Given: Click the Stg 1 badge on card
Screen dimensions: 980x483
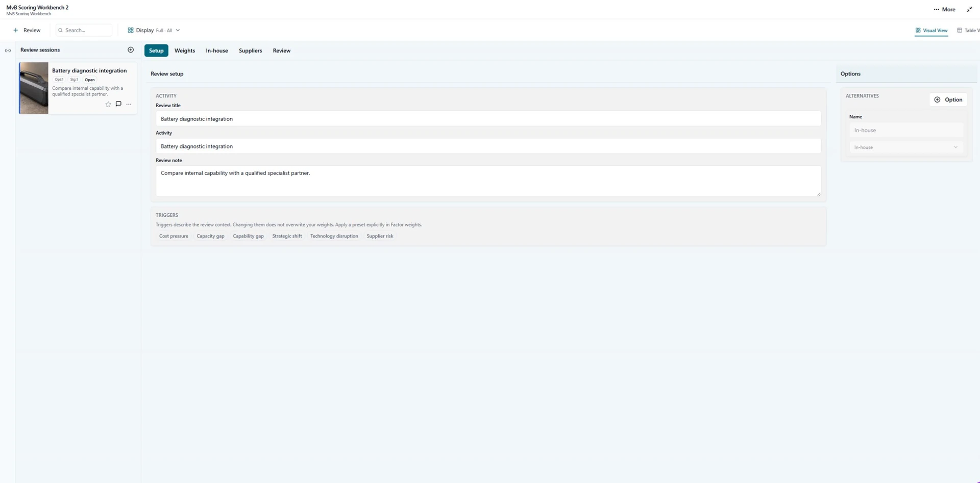Looking at the screenshot, I should coord(74,80).
